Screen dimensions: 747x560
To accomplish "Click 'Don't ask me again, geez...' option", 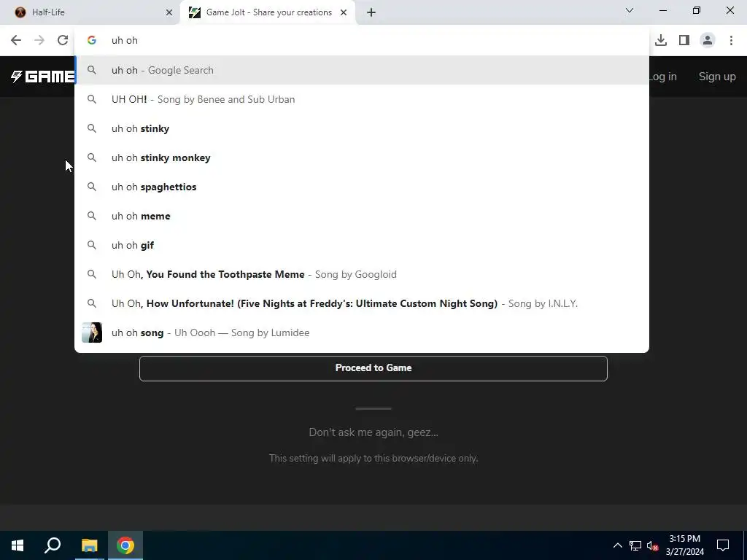I will 373,432.
